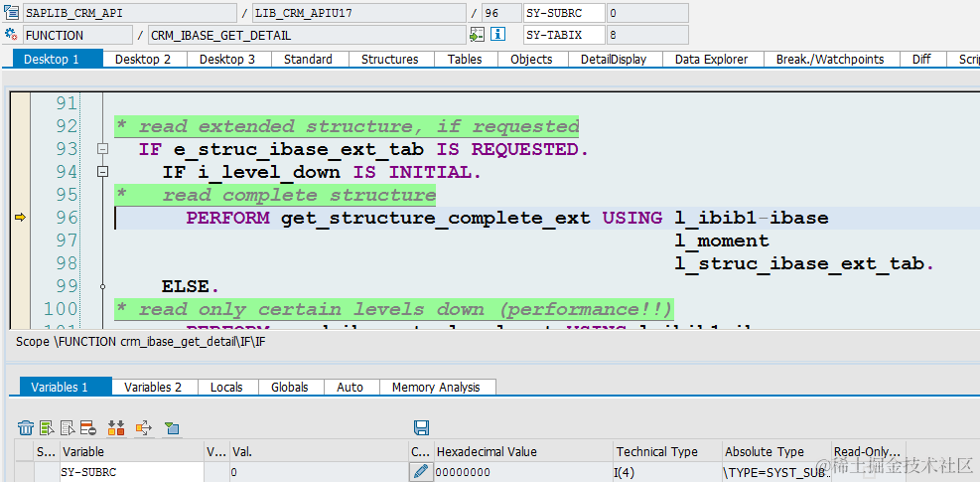Screen dimensions: 980x482
Task: Click the Read-Only column header
Action: coord(869,451)
